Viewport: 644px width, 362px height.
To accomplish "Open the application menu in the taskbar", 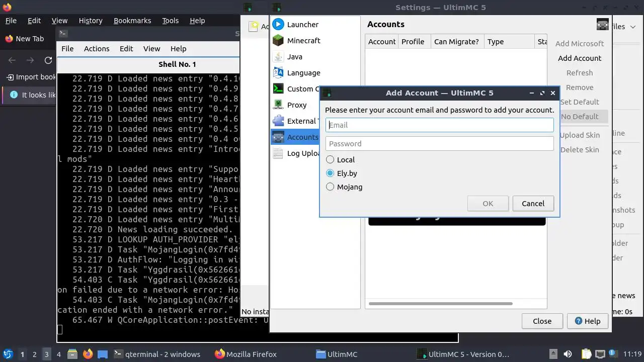I will coord(8,354).
